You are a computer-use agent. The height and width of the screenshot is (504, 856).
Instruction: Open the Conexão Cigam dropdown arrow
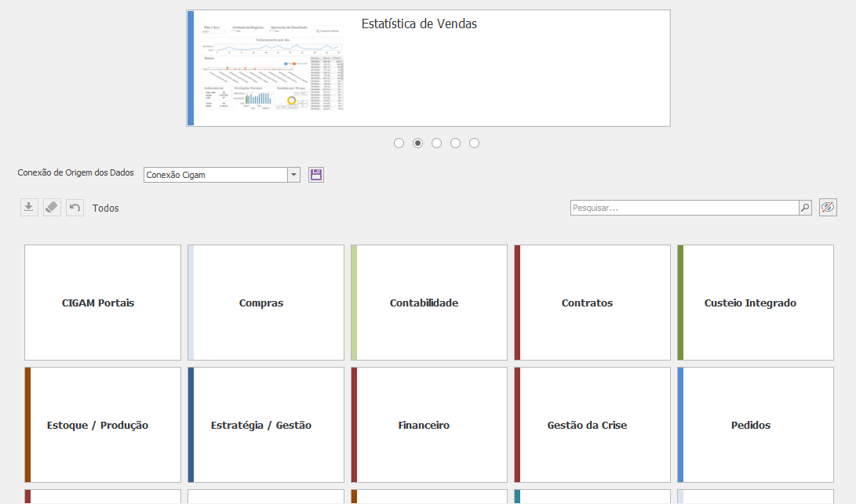coord(293,175)
